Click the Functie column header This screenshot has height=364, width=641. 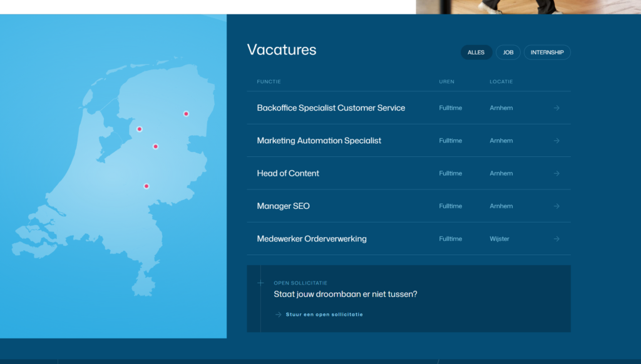pyautogui.click(x=269, y=82)
